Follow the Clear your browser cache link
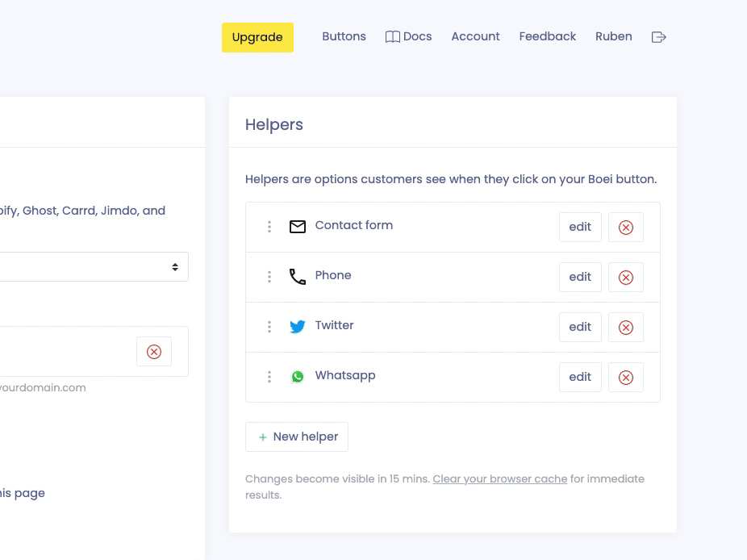Viewport: 747px width, 560px height. [x=499, y=479]
